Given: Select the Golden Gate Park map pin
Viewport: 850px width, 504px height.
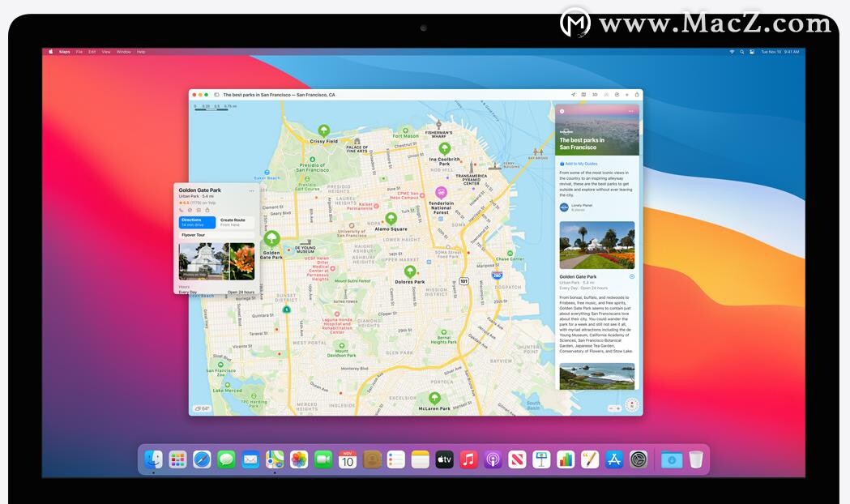Looking at the screenshot, I should (x=271, y=238).
